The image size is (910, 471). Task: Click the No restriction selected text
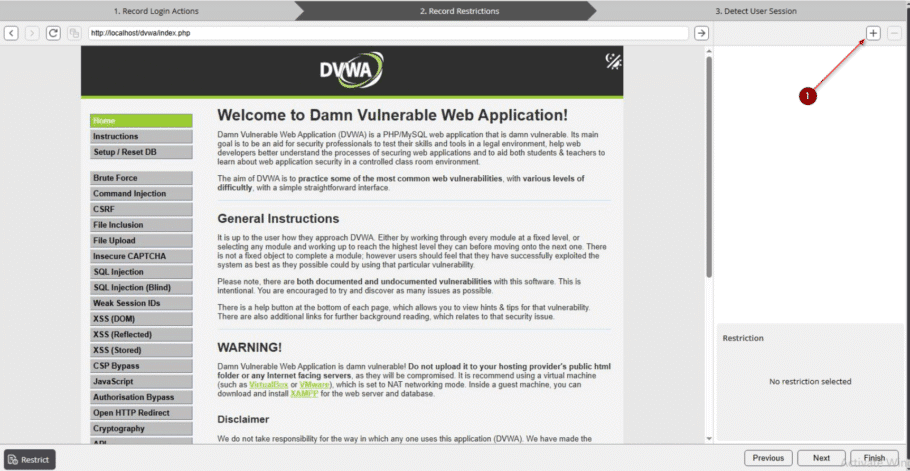click(x=810, y=382)
